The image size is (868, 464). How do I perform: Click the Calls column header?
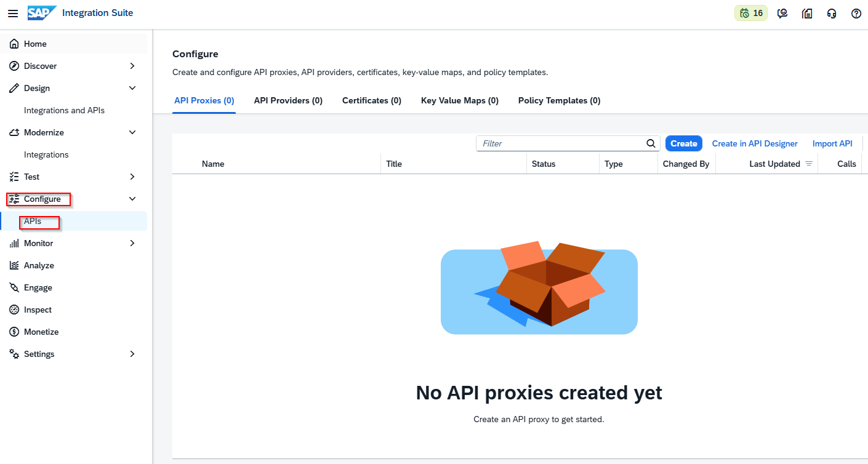(846, 164)
